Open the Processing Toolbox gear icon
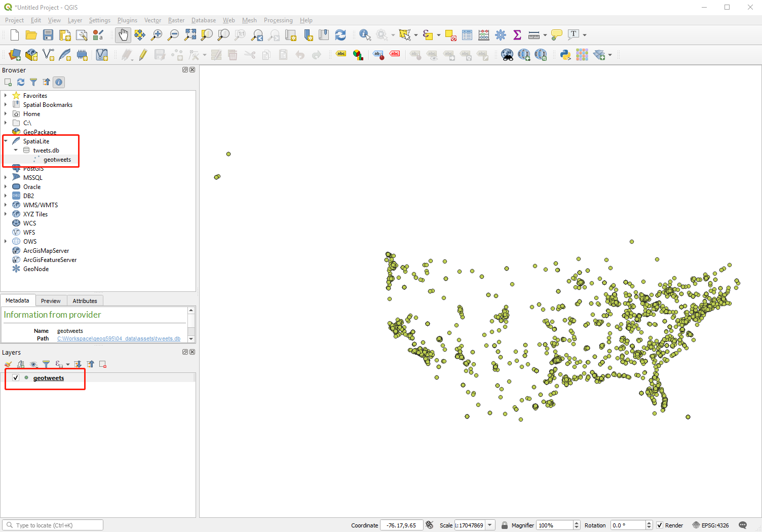Viewport: 762px width, 532px height. pyautogui.click(x=500, y=35)
